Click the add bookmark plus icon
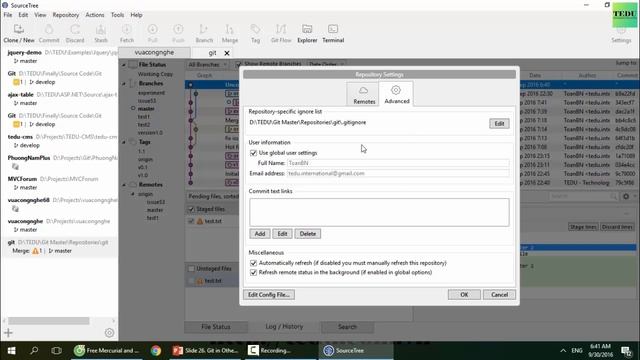 [8, 333]
